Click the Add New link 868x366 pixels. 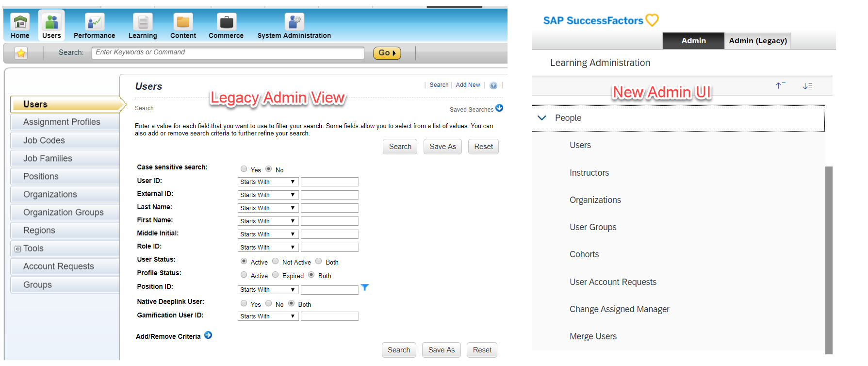[468, 85]
